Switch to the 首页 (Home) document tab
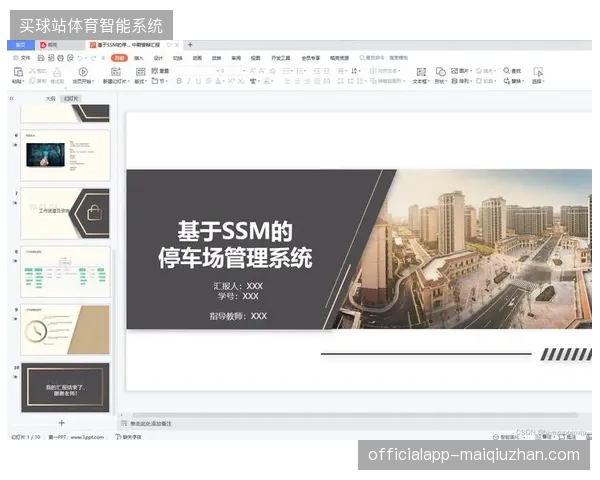600x480 pixels. [x=21, y=45]
